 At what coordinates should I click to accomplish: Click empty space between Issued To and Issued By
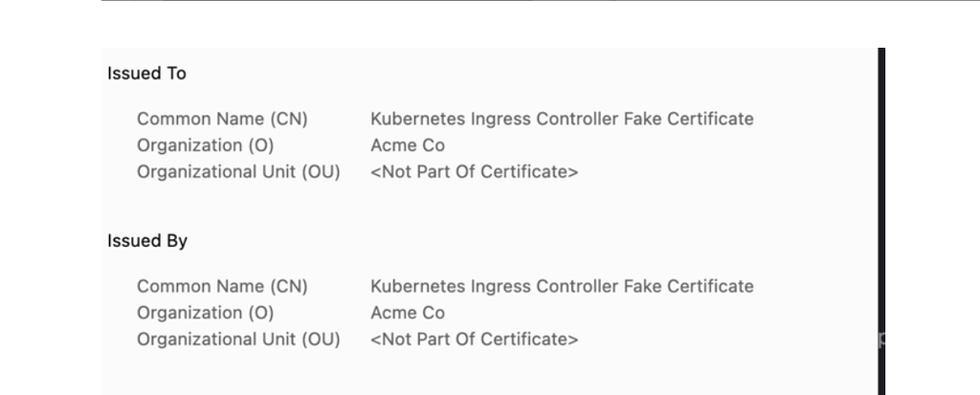click(x=479, y=208)
